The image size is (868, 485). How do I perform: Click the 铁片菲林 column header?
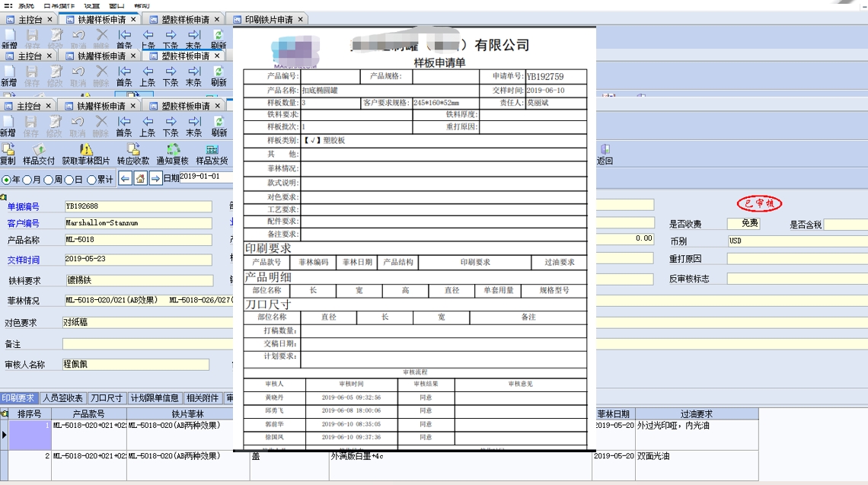click(187, 413)
